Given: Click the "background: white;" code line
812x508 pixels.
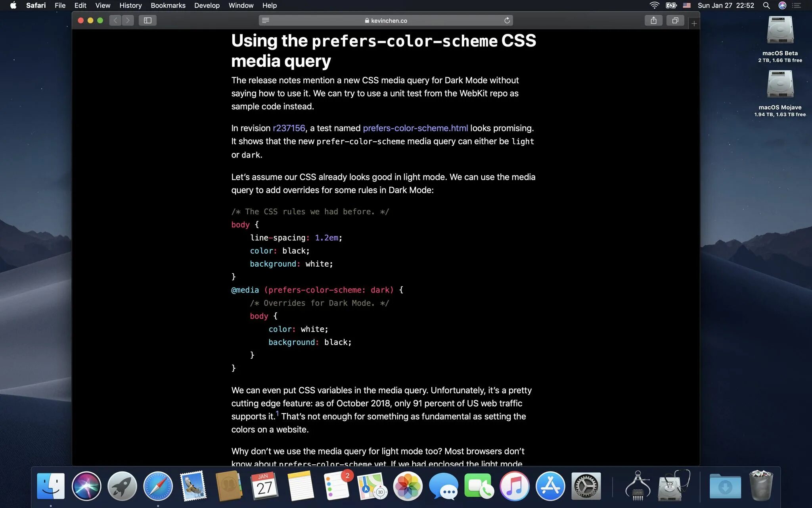Looking at the screenshot, I should (291, 264).
